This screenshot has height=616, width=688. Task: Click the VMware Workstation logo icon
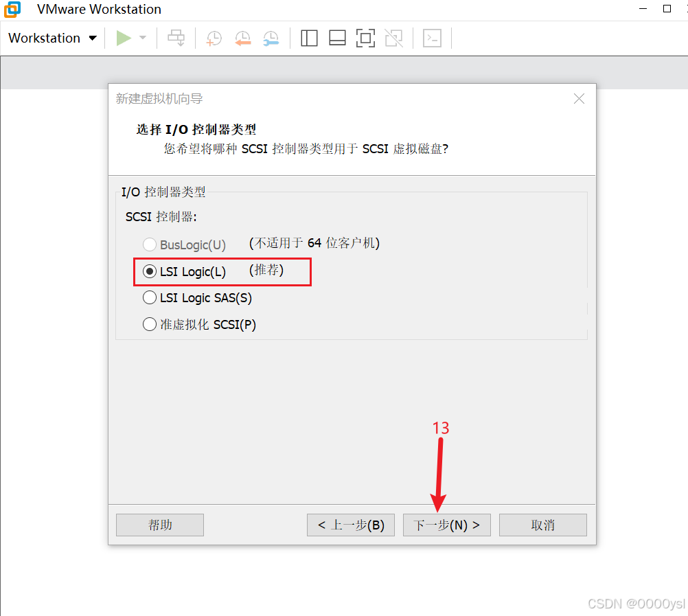coord(12,9)
